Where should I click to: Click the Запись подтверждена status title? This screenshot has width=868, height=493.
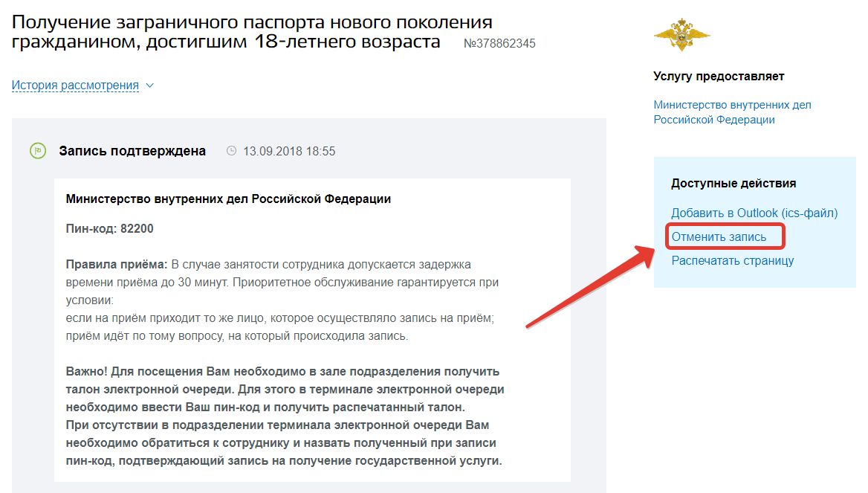132,151
